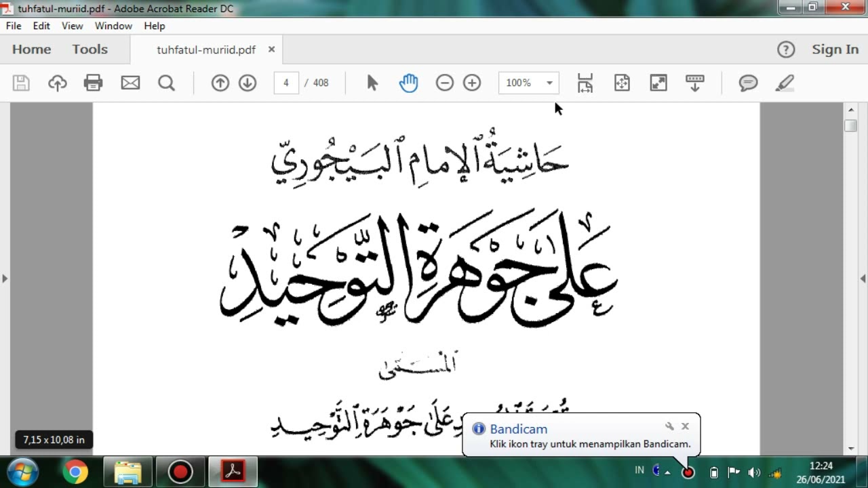This screenshot has width=868, height=488.
Task: Show hidden tray icons arrow
Action: pyautogui.click(x=668, y=472)
